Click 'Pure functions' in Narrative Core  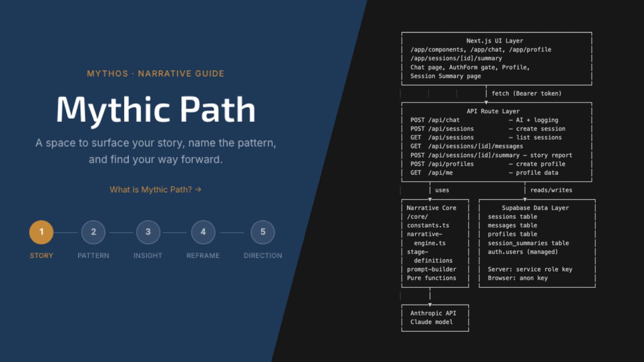point(431,278)
